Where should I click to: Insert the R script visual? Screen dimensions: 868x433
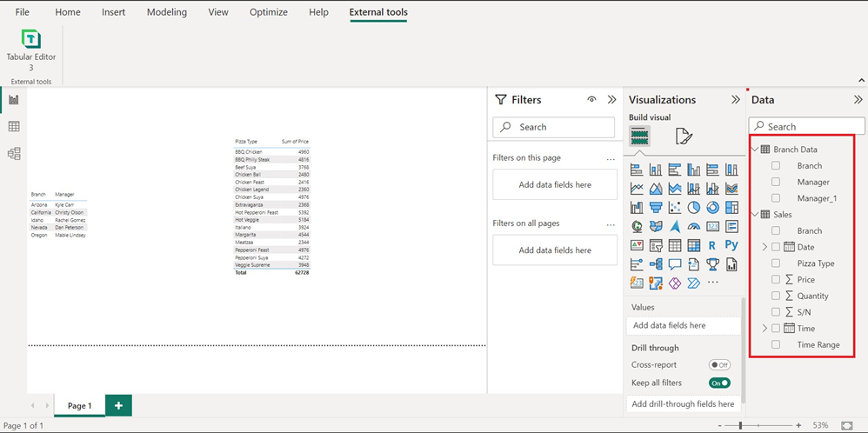tap(713, 244)
